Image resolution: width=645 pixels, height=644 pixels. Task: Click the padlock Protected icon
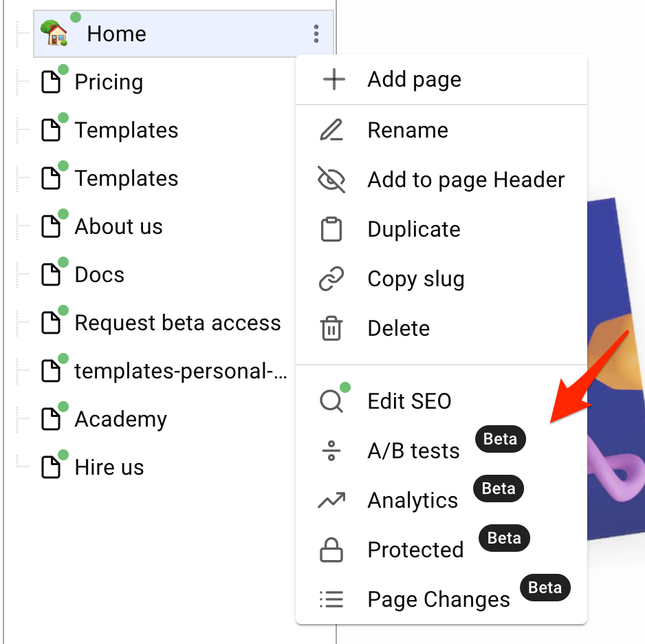tap(331, 550)
